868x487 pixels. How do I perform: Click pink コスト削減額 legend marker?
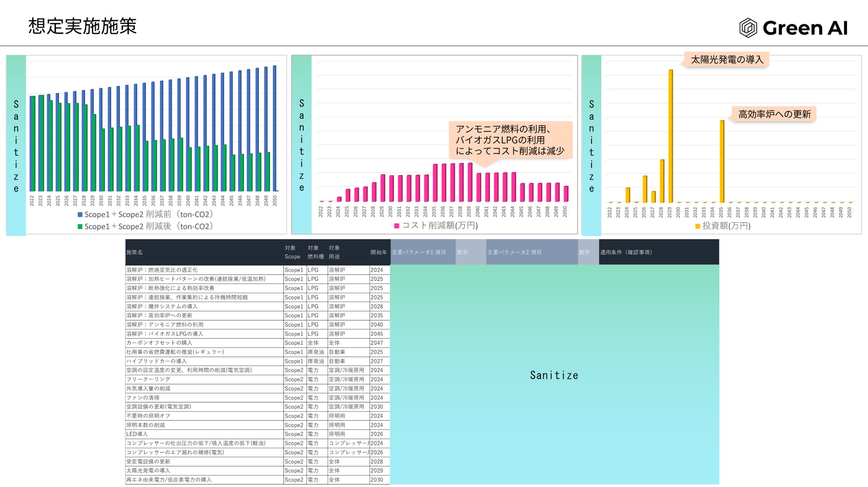pyautogui.click(x=397, y=226)
